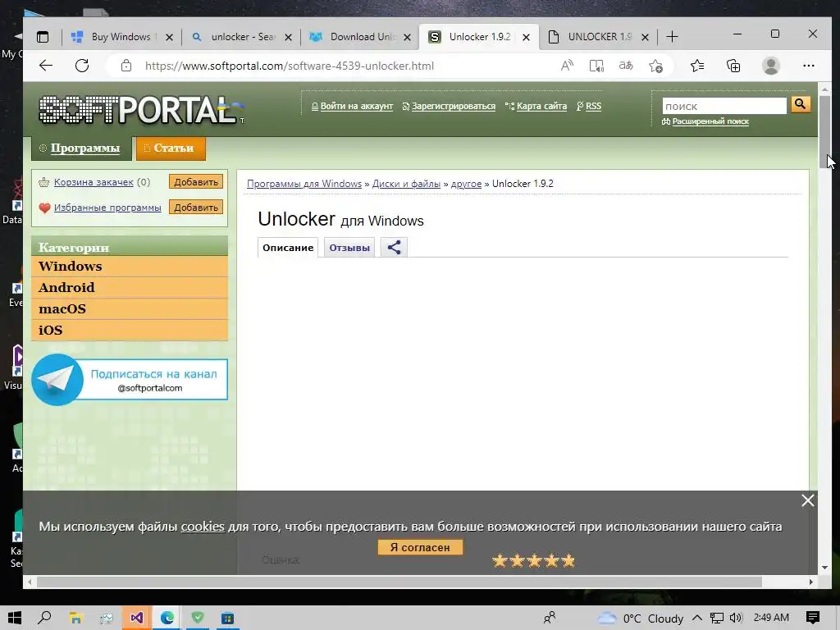Viewport: 840px width, 630px height.
Task: Accept cookies with Я согласен
Action: coord(420,547)
